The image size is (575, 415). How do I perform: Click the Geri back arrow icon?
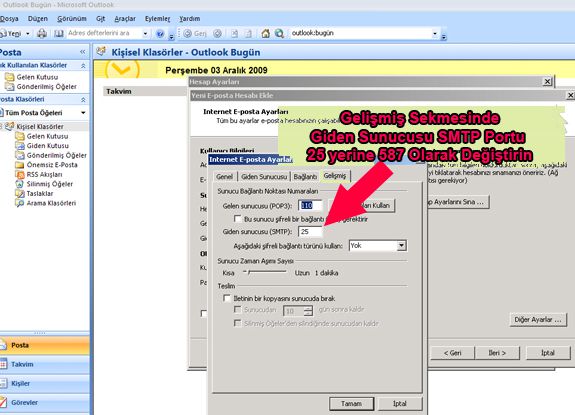pos(187,33)
